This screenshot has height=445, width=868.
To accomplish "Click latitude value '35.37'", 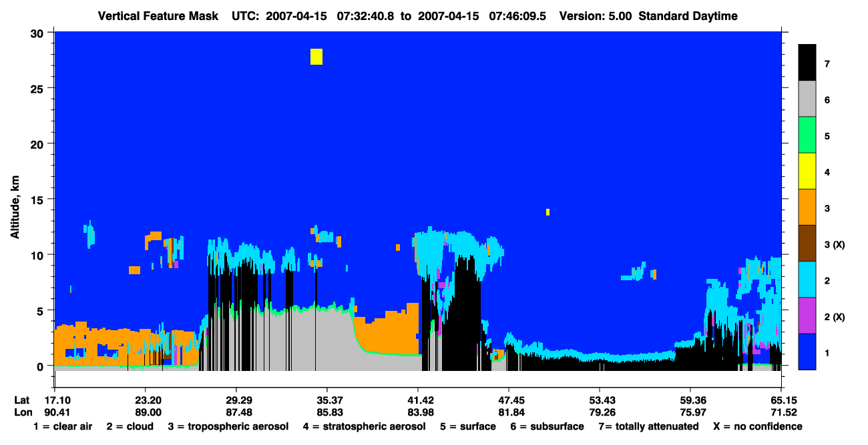I will 327,400.
